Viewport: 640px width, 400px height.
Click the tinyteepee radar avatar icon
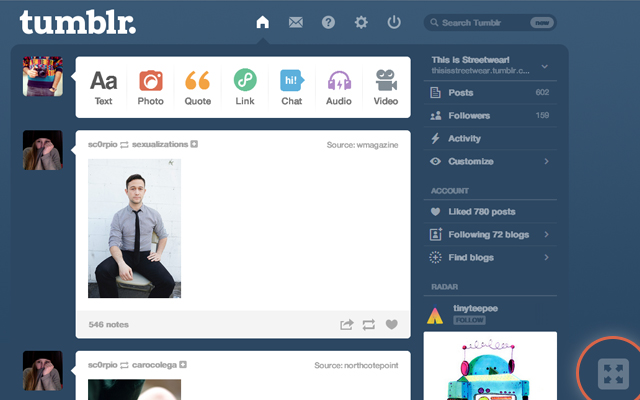click(x=435, y=315)
